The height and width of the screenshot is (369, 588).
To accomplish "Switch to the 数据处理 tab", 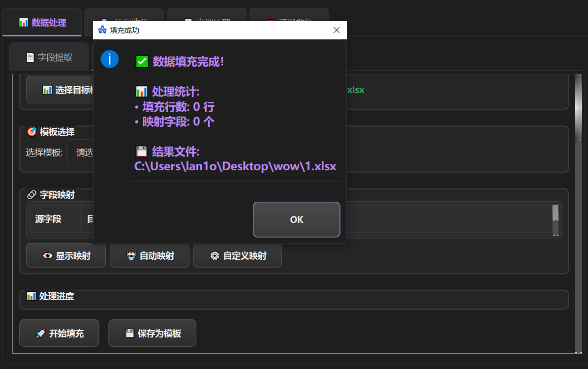I will (x=42, y=22).
